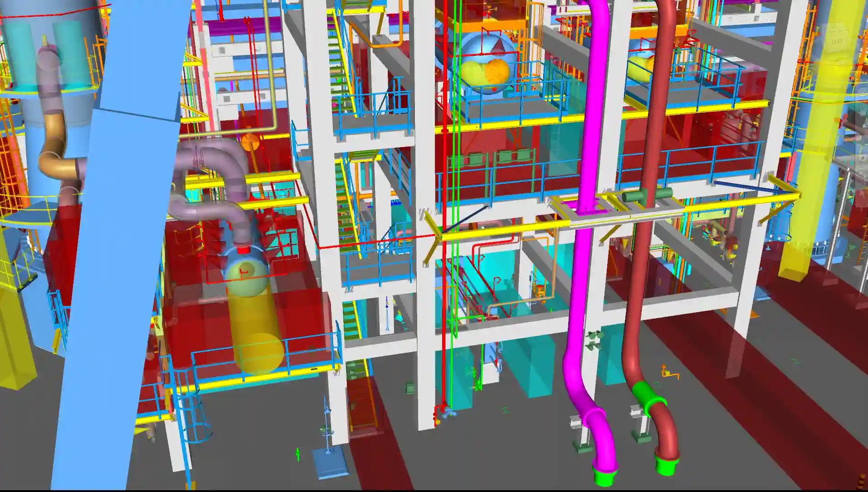Activate the Pan hand tool

[862, 110]
